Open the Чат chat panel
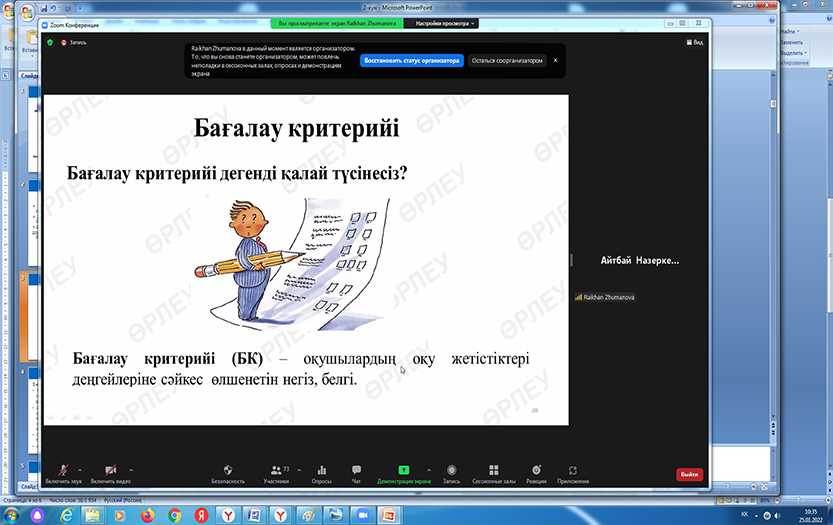 tap(355, 472)
